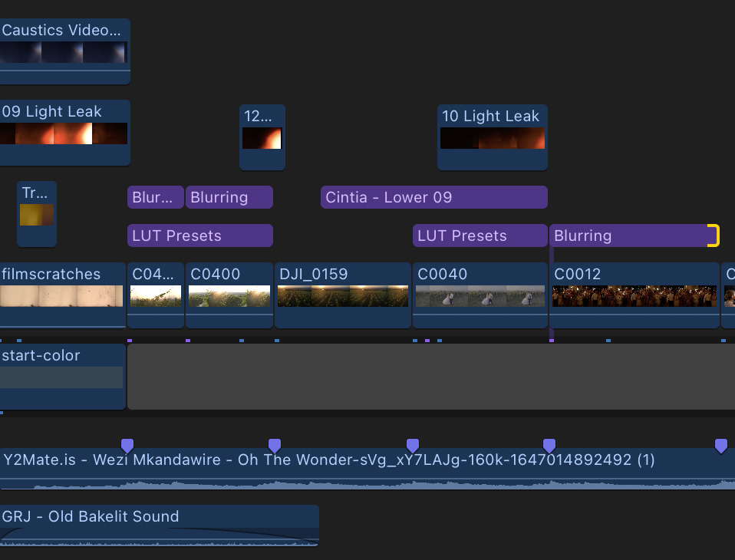The height and width of the screenshot is (560, 735).
Task: Select the 09 Light Leak clip
Action: 64,133
